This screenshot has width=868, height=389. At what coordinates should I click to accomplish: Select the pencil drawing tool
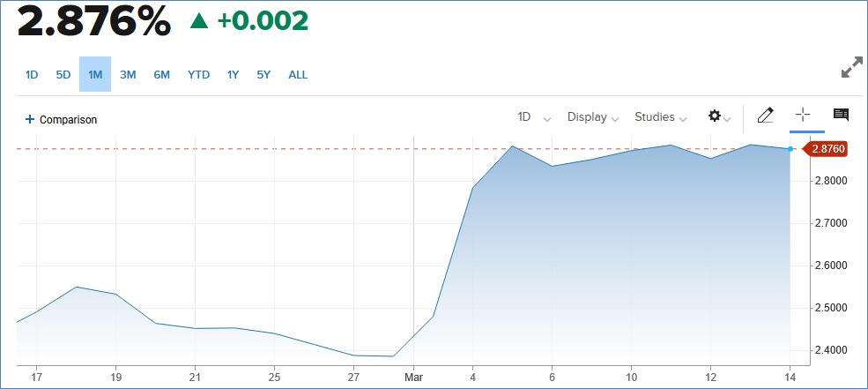point(765,116)
